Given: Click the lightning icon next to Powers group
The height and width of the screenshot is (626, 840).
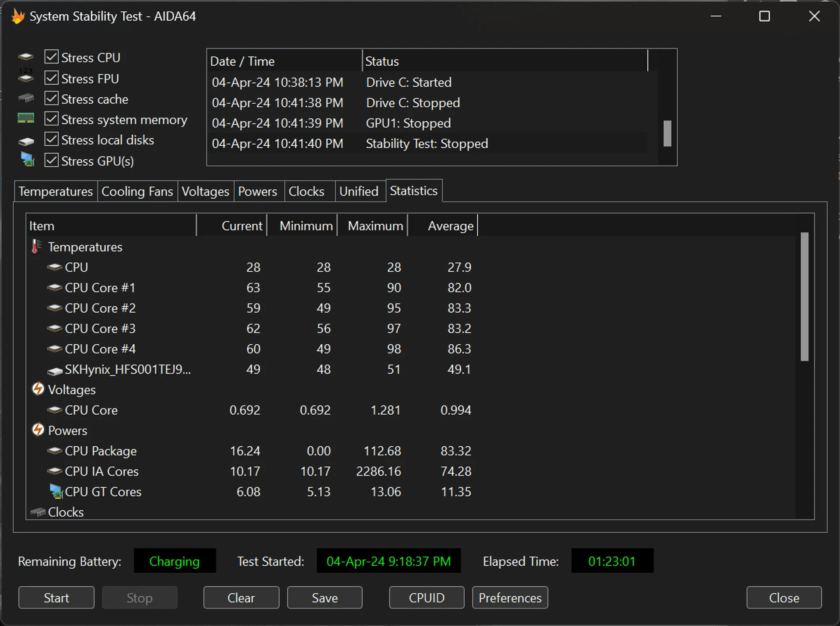Looking at the screenshot, I should click(38, 429).
